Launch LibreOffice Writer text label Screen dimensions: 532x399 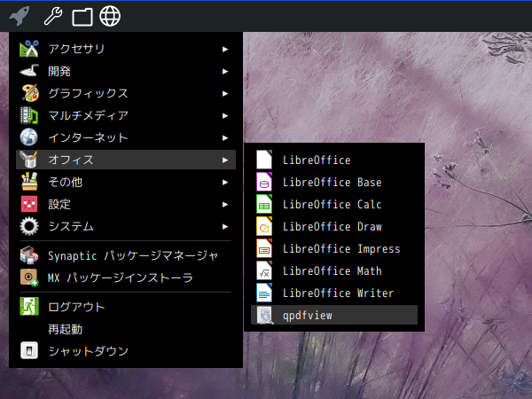pos(339,293)
